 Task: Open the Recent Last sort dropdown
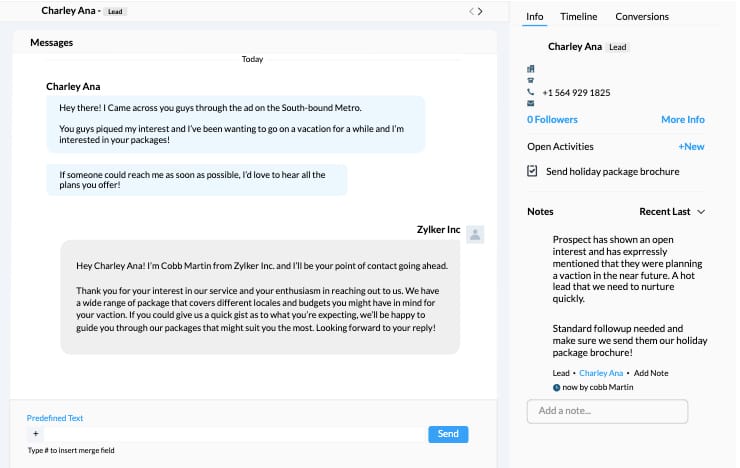(x=672, y=212)
